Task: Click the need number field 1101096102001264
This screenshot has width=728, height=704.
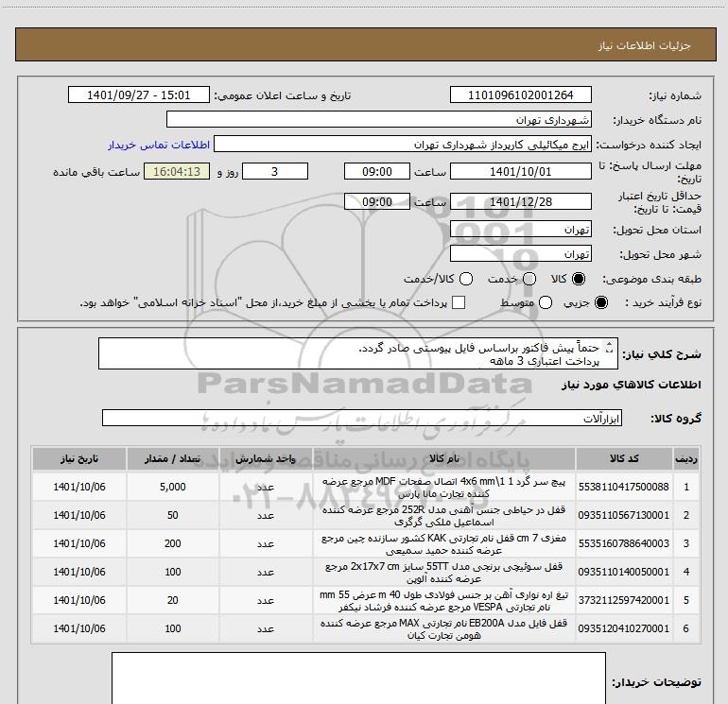Action: pos(520,94)
